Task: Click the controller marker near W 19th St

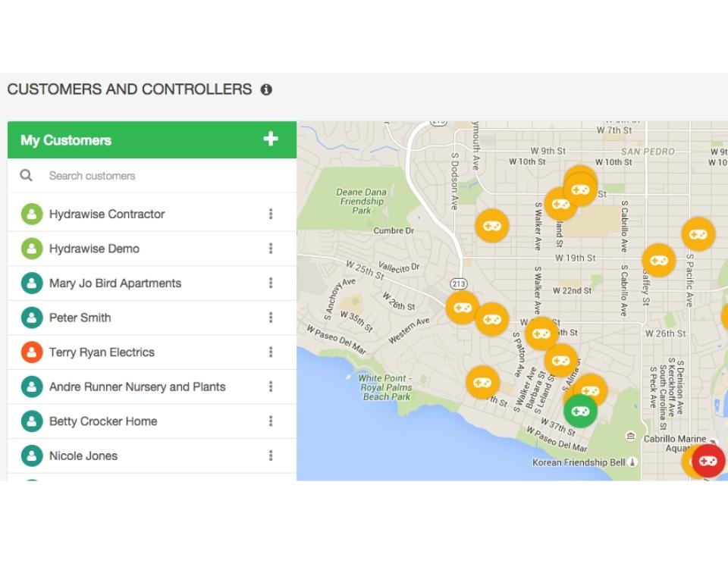Action: (658, 260)
